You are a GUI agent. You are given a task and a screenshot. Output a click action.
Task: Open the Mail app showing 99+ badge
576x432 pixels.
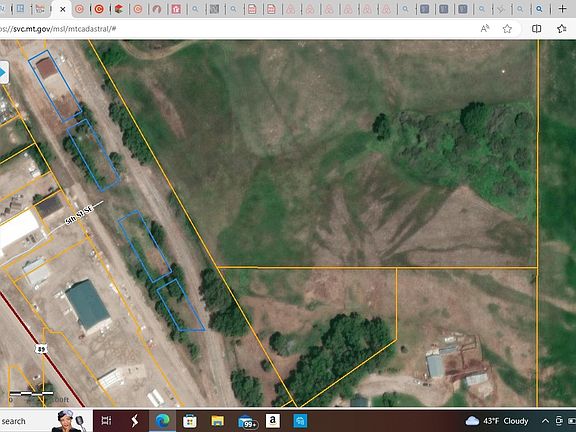[247, 421]
